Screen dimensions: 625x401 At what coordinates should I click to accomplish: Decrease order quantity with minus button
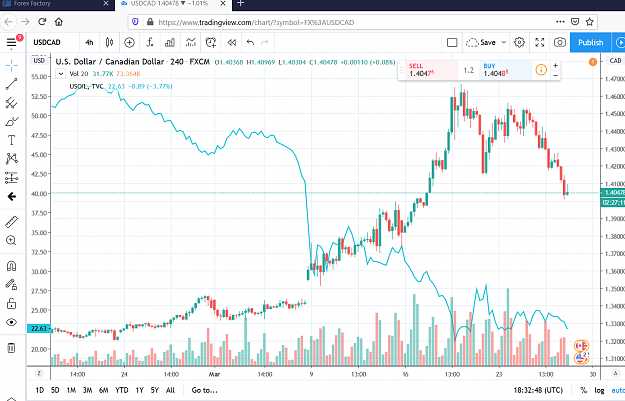555,75
